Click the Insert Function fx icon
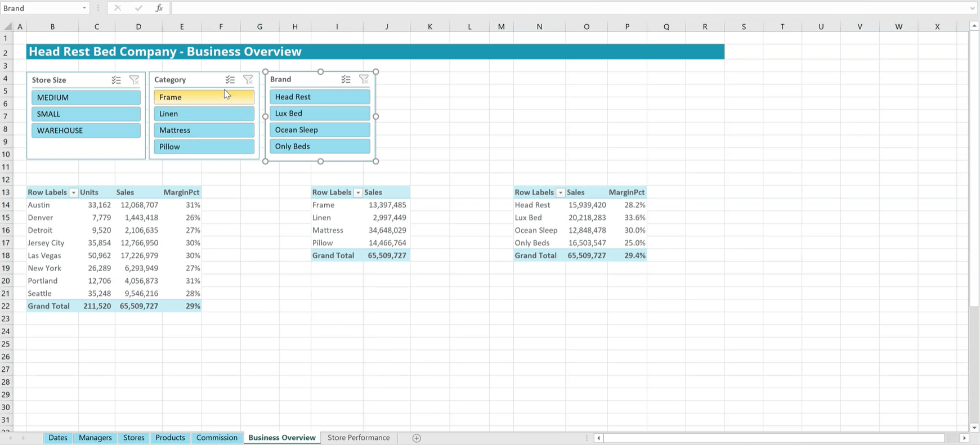Viewport: 980px width, 445px height. pyautogui.click(x=159, y=8)
